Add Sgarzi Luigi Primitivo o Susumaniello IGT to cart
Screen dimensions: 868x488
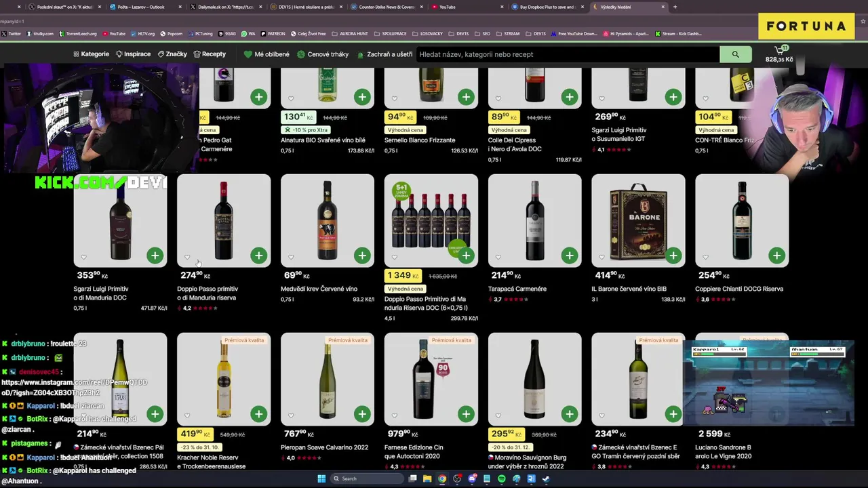(673, 97)
